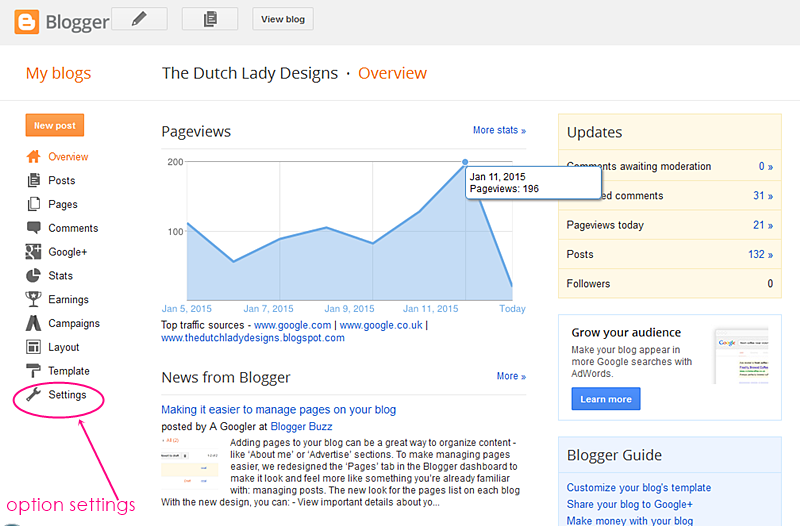Click the Layout grid icon
This screenshot has height=526, width=800.
pos(33,347)
